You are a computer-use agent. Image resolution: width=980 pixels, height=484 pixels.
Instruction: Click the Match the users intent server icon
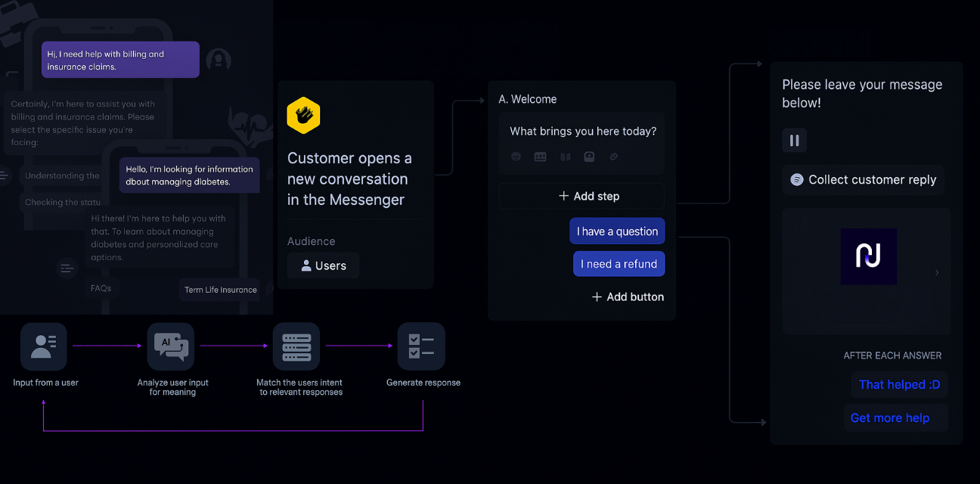click(x=296, y=346)
